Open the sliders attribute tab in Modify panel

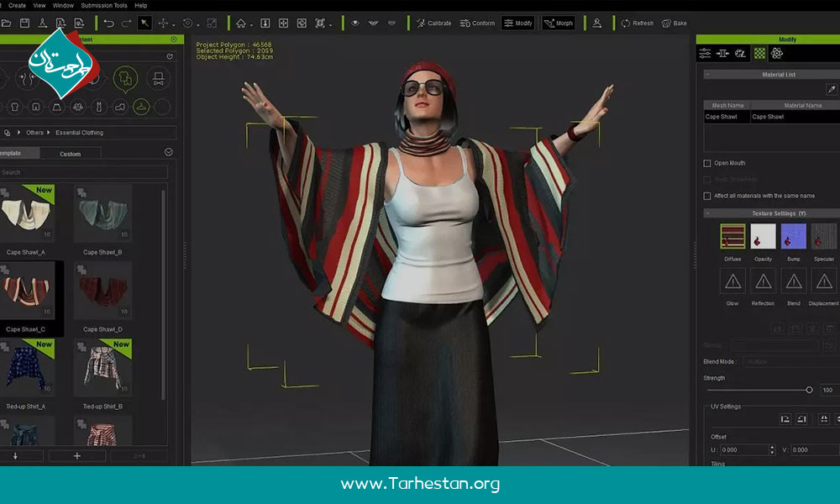pos(705,53)
